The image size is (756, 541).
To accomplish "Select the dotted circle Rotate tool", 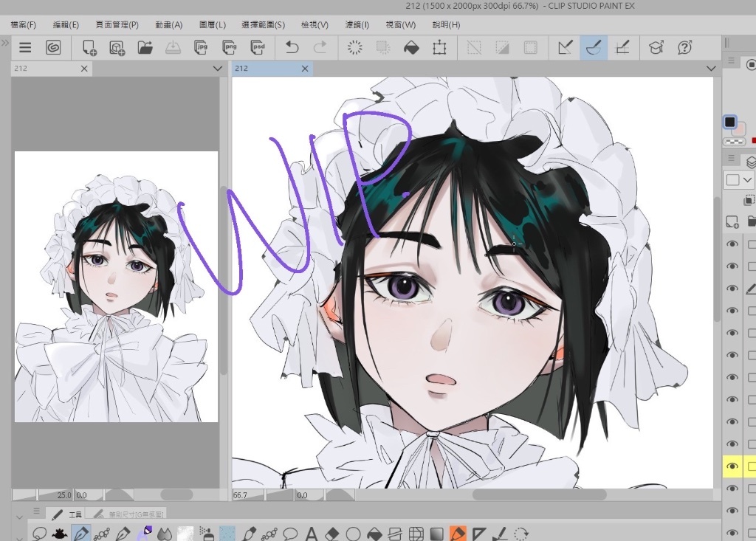I will coord(520,534).
